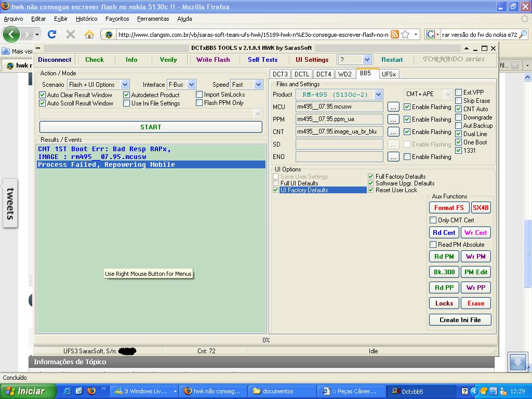The image size is (532, 399).
Task: Click the search magnifier icon
Action: click(523, 34)
